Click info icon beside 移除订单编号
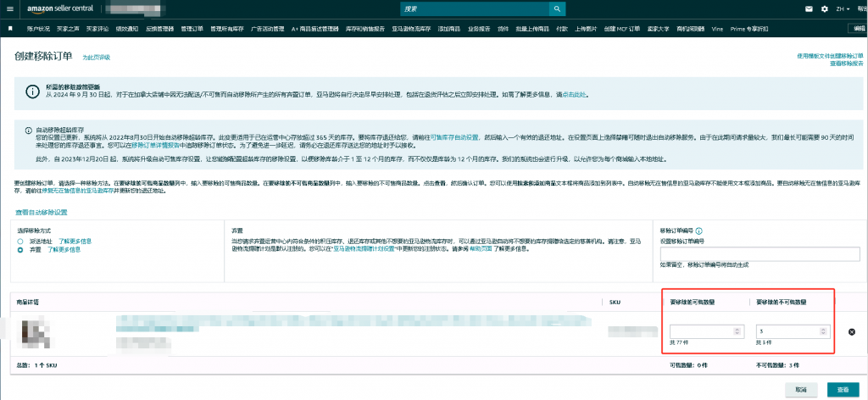 pos(699,231)
